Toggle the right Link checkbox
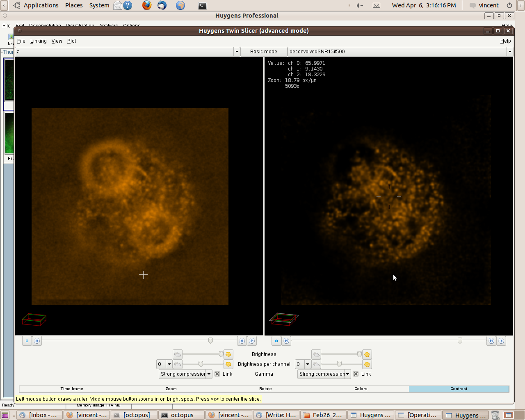This screenshot has width=525, height=420. click(356, 374)
